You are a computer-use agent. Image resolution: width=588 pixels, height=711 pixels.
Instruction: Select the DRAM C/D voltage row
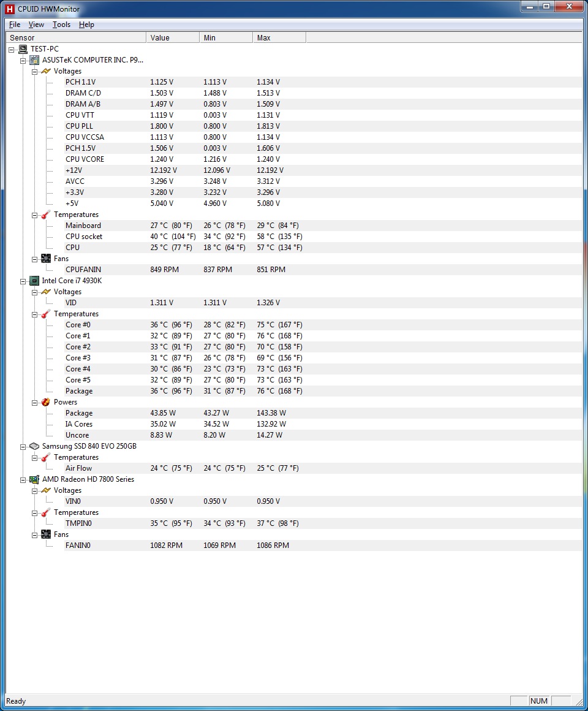(323, 93)
